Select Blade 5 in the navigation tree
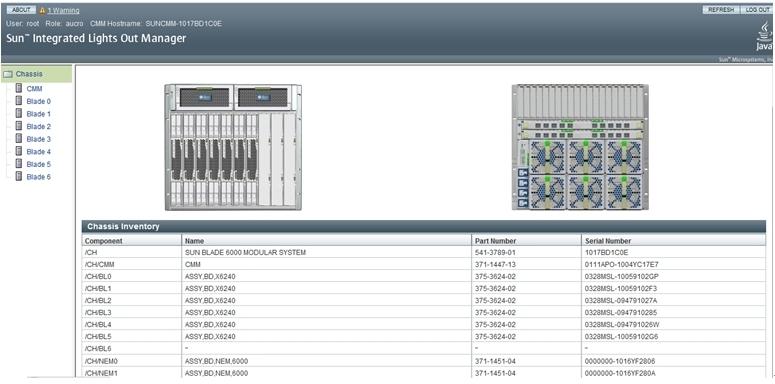Screen dimensions: 775x384 (39, 164)
